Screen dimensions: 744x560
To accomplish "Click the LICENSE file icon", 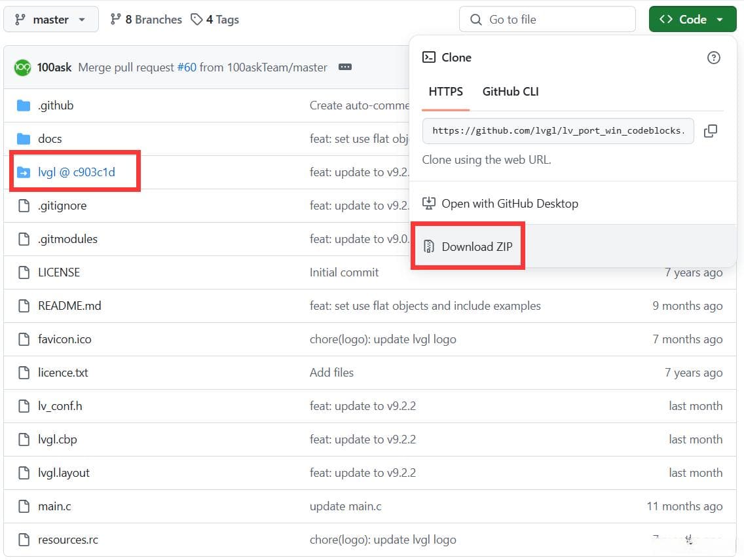I will pyautogui.click(x=24, y=272).
